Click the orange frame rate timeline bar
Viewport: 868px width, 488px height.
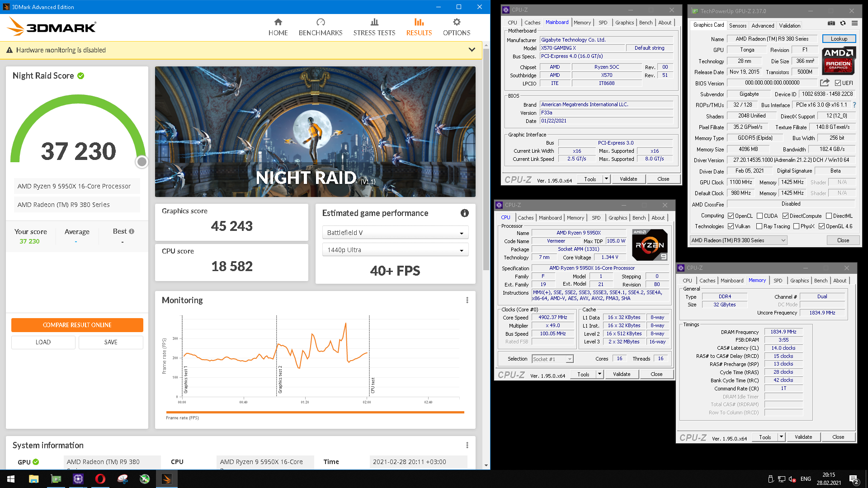315,412
